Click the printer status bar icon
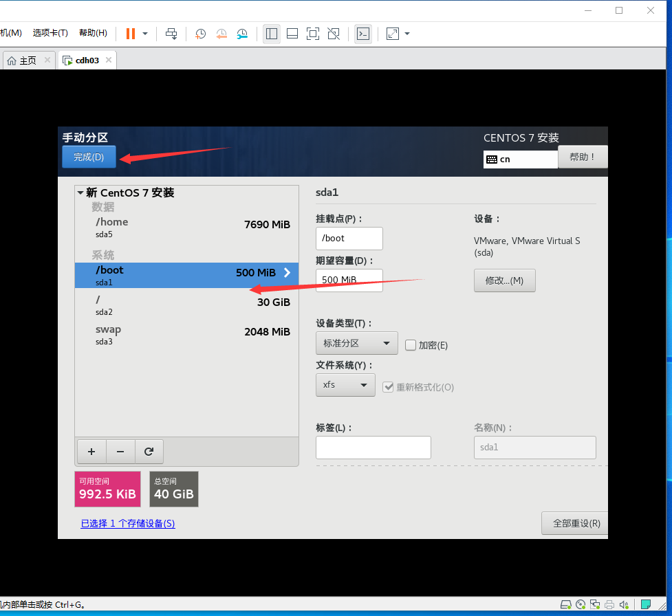The height and width of the screenshot is (616, 672). tap(609, 604)
